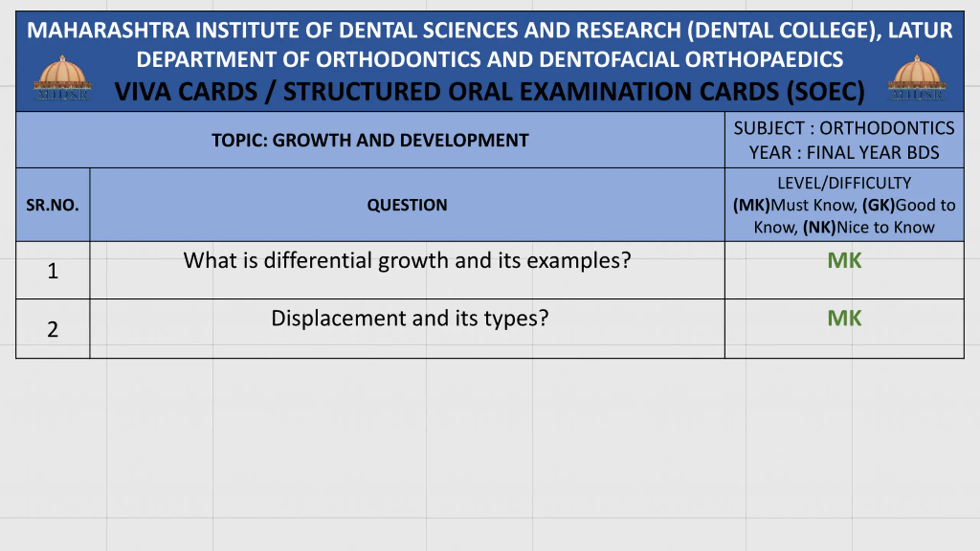The width and height of the screenshot is (980, 551).
Task: Click the left MIDSR dome logo
Action: 62,78
